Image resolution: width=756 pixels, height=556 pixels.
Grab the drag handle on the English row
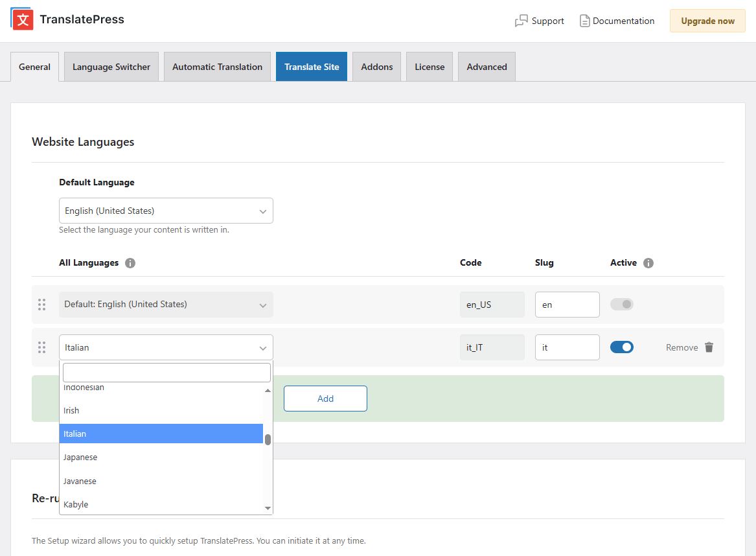coord(42,304)
